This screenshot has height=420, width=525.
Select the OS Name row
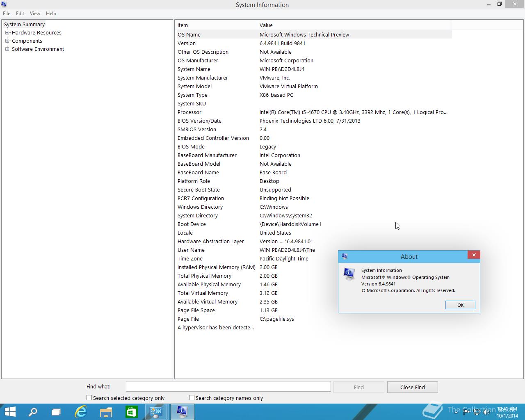coord(314,34)
